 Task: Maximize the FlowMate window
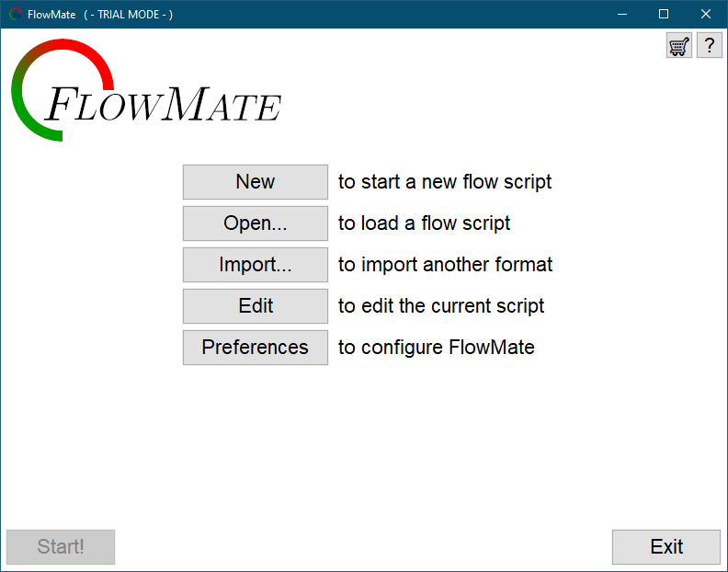664,15
